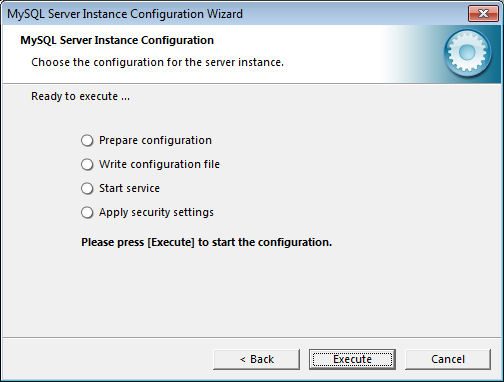This screenshot has width=504, height=382.
Task: Click the wizard window title bar text
Action: click(125, 14)
